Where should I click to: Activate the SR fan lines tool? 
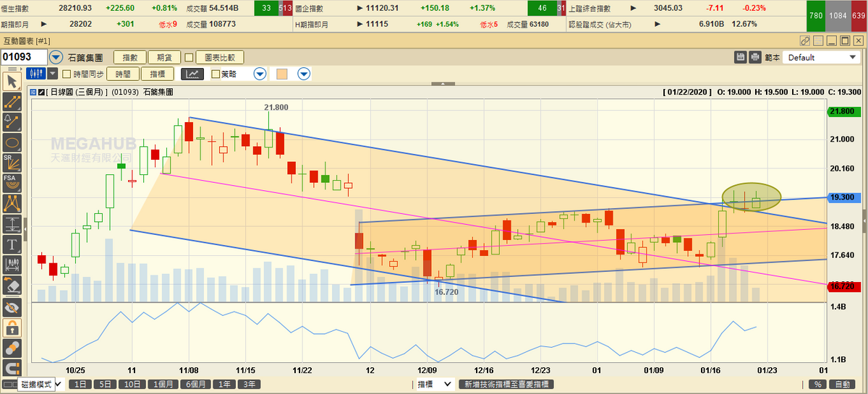point(12,162)
